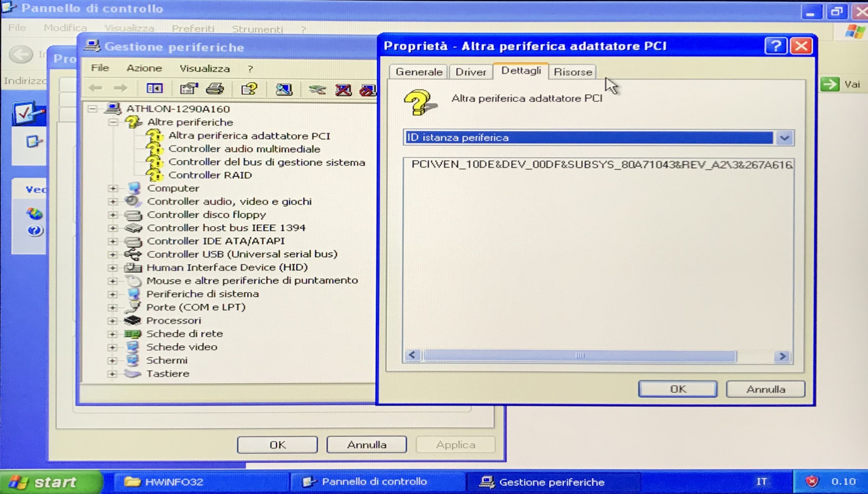This screenshot has height=494, width=868.
Task: Click Annulla in the Proprietà dialog
Action: [x=765, y=389]
